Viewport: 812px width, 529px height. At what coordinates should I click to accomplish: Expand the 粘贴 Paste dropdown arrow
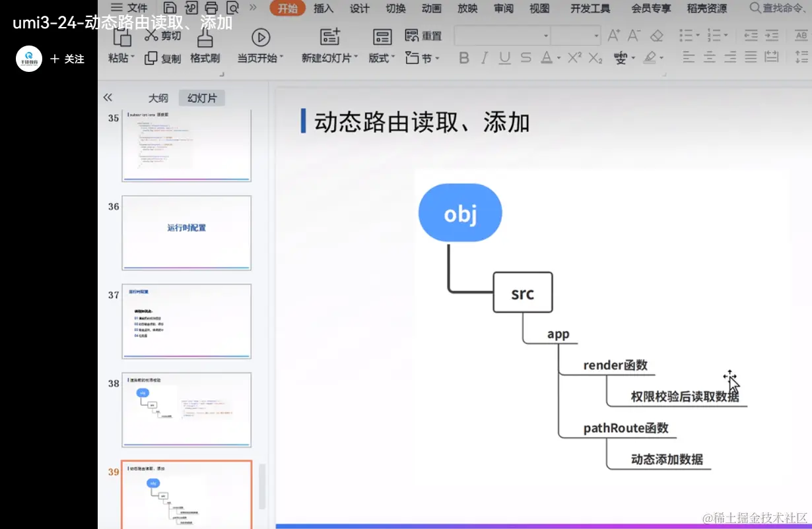[132, 57]
